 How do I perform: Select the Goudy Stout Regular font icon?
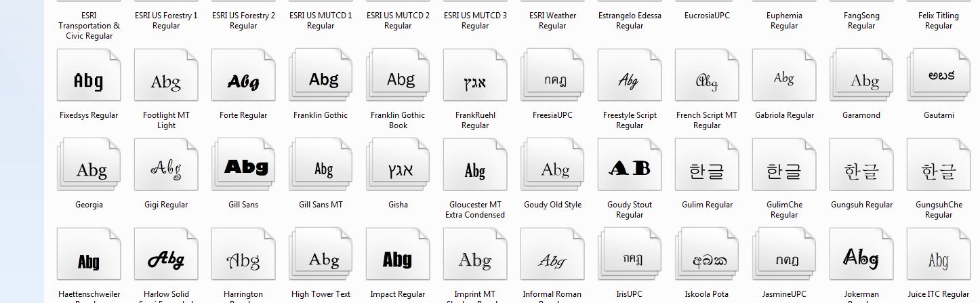pyautogui.click(x=630, y=165)
